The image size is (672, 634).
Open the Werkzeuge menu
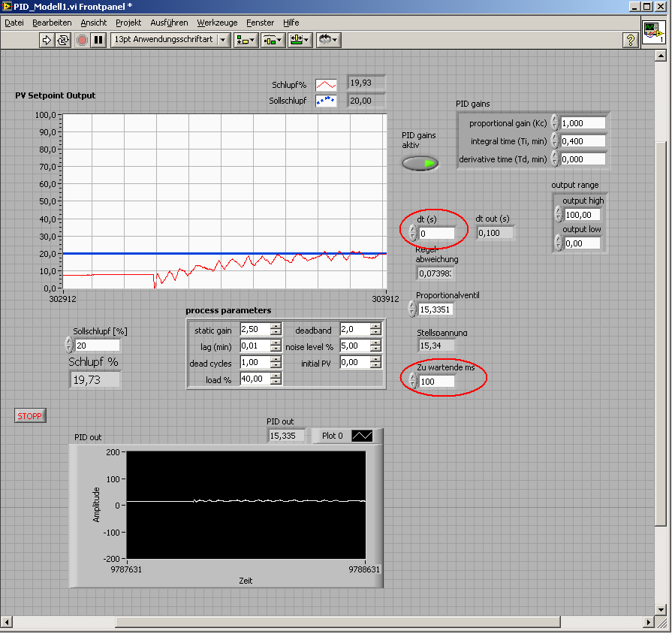217,23
